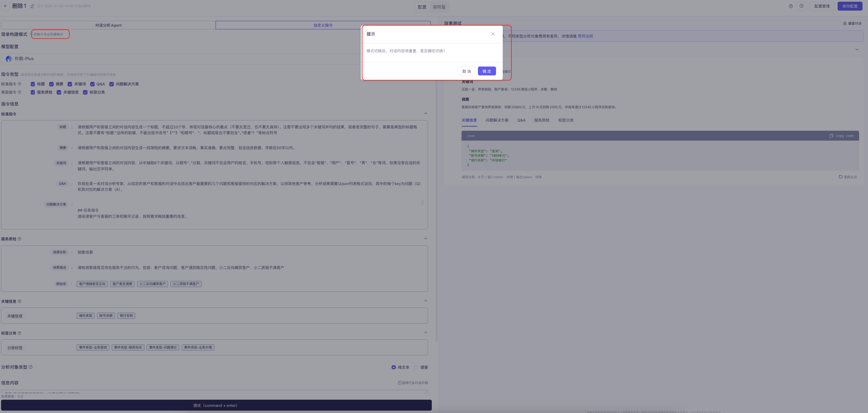Click 取消 in the dialog
The height and width of the screenshot is (413, 868).
point(466,71)
